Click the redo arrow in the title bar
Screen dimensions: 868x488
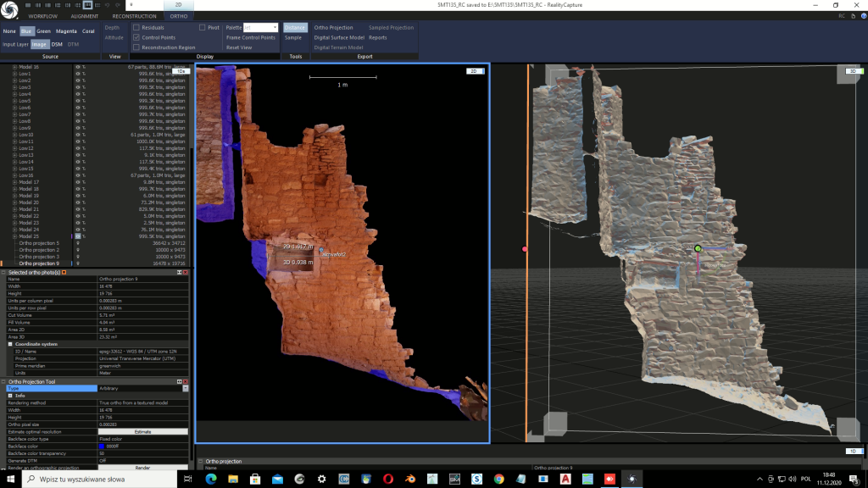click(x=118, y=5)
